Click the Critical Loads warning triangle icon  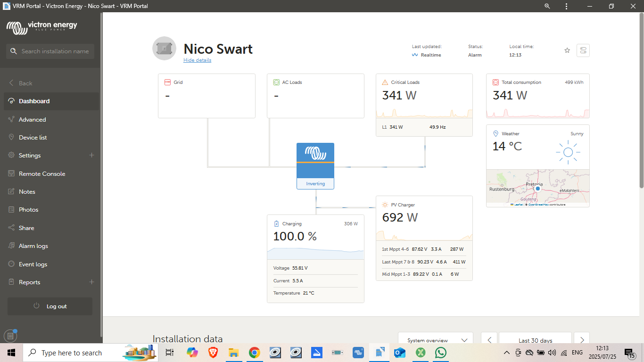385,82
